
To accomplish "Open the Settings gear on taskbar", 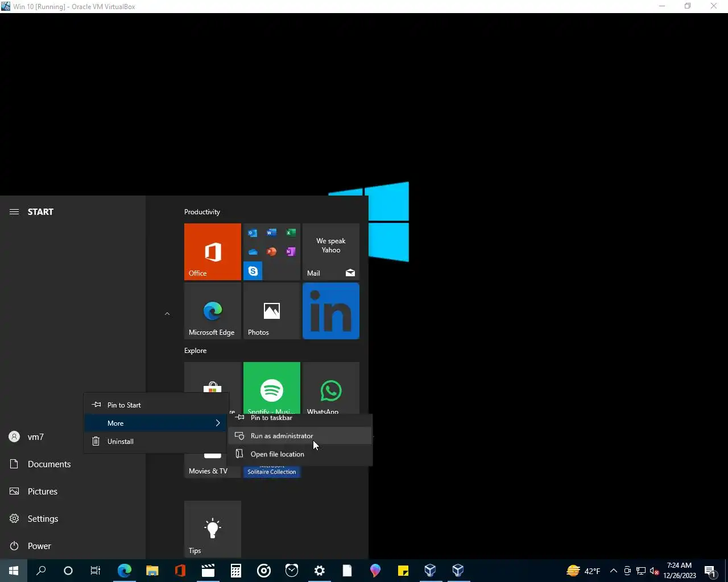I will click(320, 571).
